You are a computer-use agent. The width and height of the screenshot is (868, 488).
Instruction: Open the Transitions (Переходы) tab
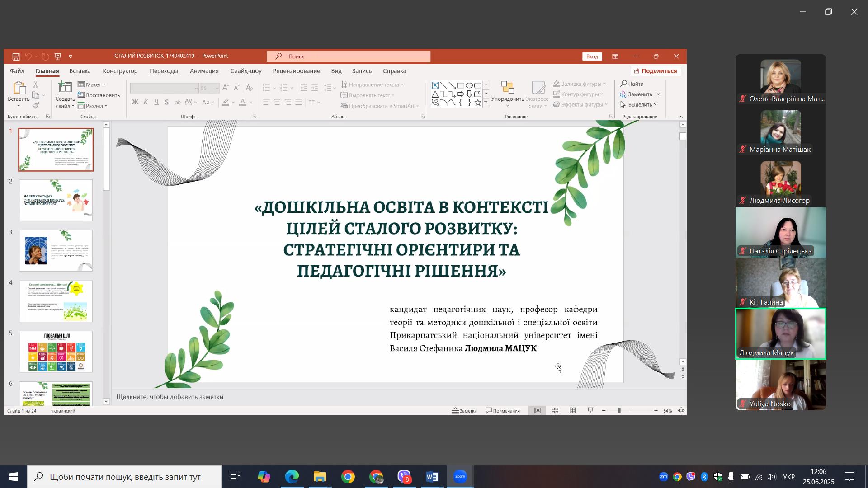(x=164, y=71)
